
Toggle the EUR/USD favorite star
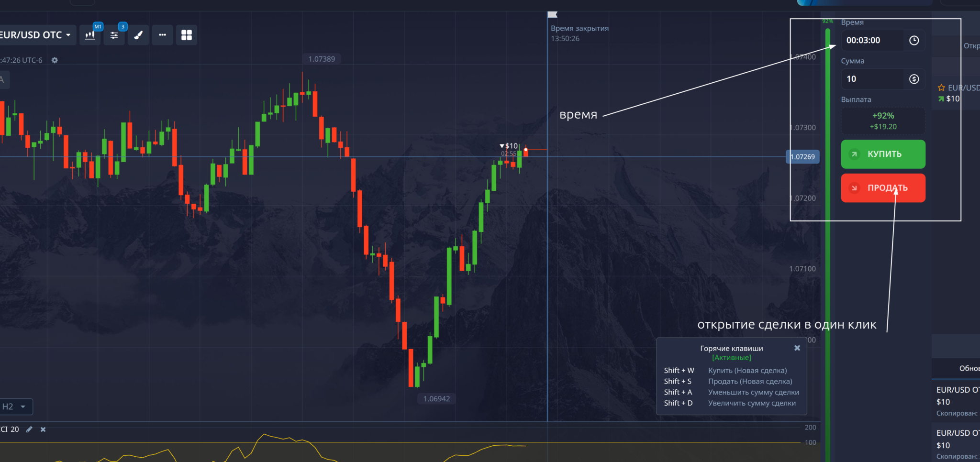(x=941, y=88)
